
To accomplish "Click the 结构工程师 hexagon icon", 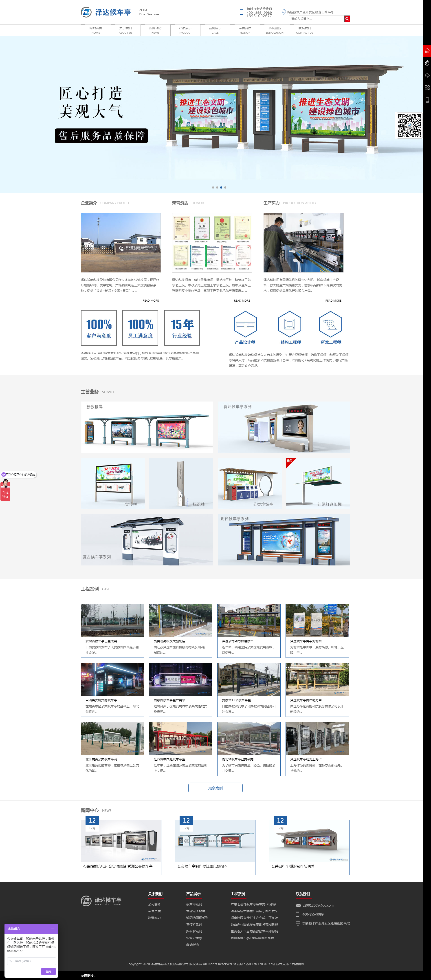I will click(x=290, y=324).
